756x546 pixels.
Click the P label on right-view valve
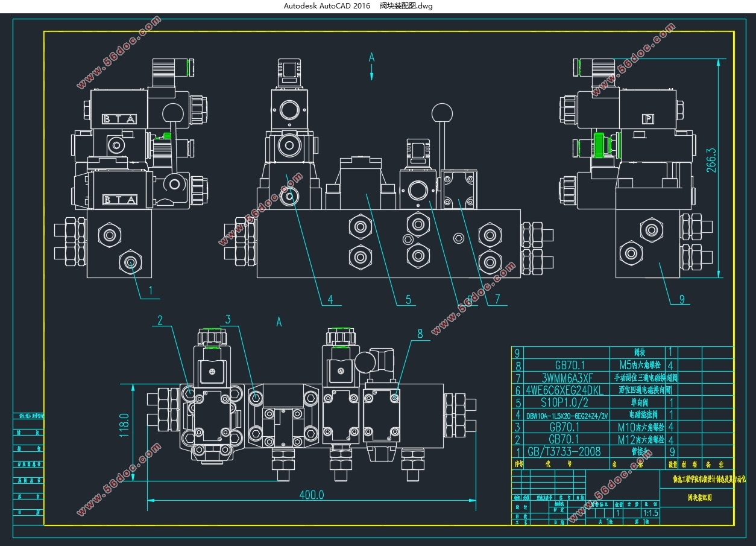[x=648, y=119]
